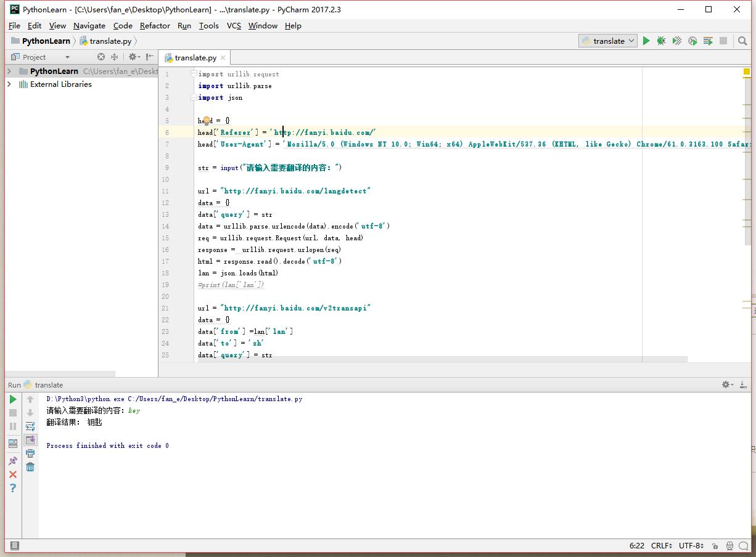Clear all console output with trash icon

[x=30, y=467]
